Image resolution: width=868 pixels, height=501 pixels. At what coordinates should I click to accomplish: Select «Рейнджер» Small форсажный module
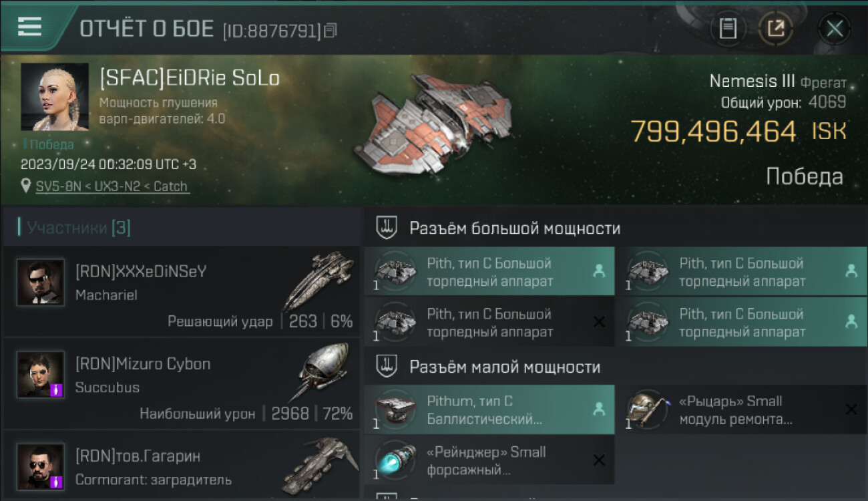pyautogui.click(x=489, y=460)
